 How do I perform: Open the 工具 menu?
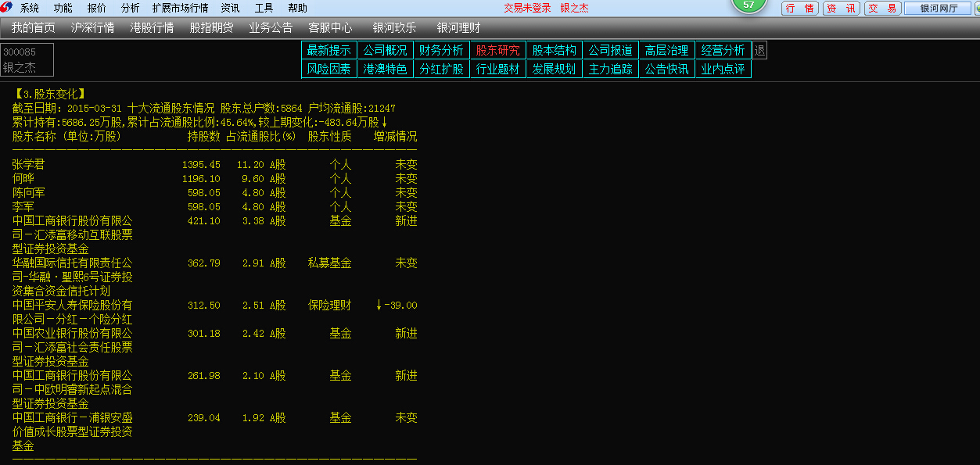pos(264,8)
